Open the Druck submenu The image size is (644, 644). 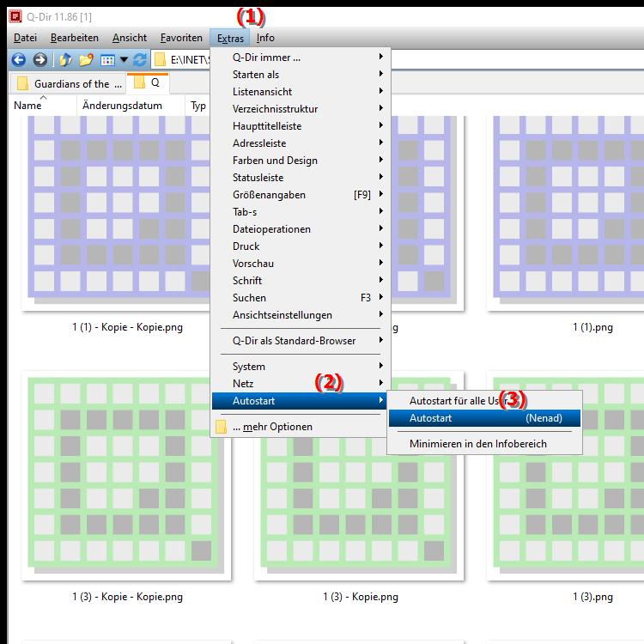pyautogui.click(x=301, y=246)
